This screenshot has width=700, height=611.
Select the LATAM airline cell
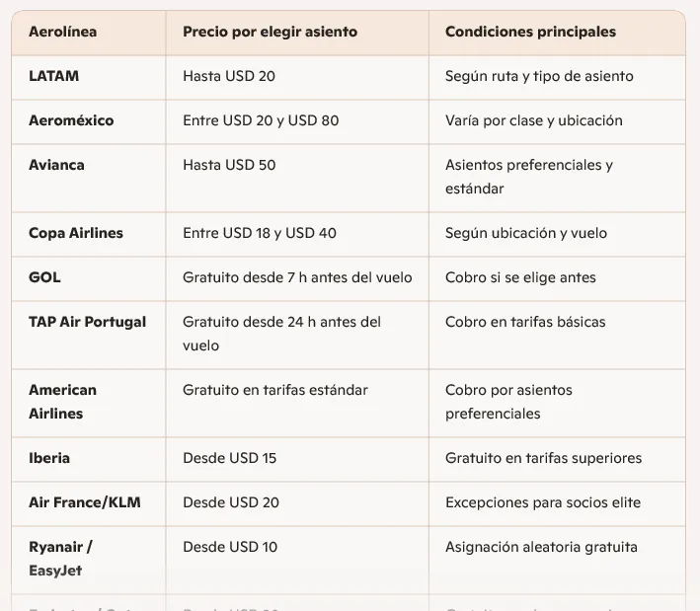point(54,76)
